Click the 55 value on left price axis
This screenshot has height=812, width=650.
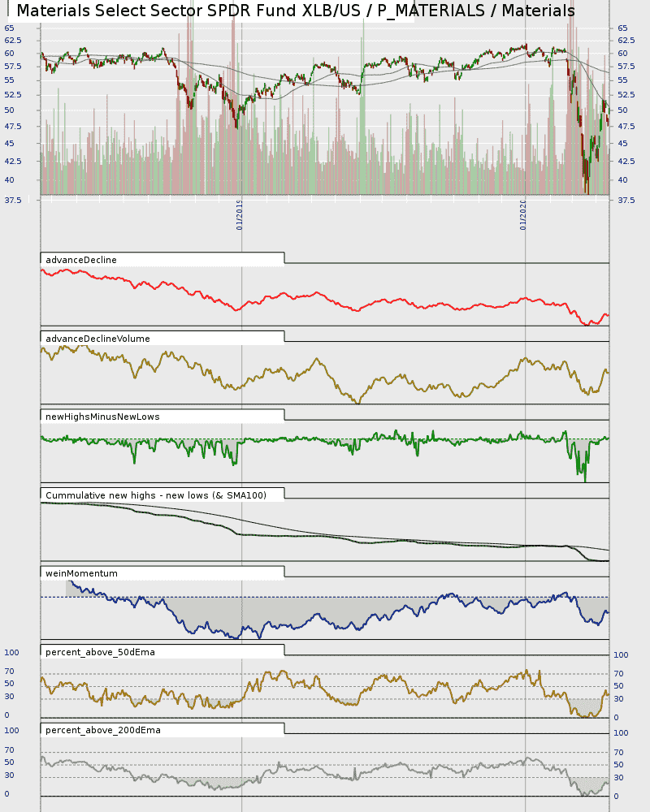pyautogui.click(x=9, y=80)
